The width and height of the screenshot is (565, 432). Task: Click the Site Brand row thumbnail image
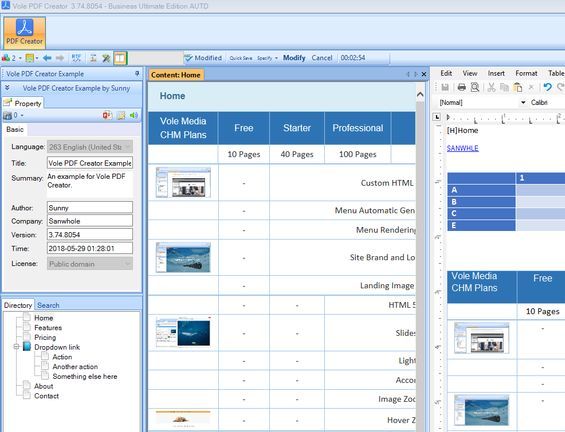[x=183, y=257]
